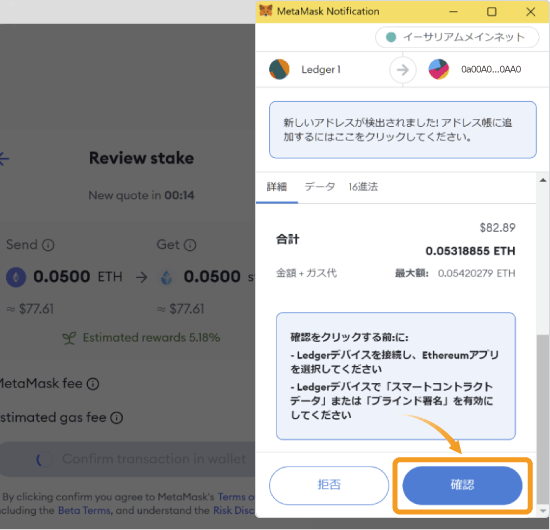The image size is (550, 530).
Task: Click the Ledger 1 account avatar
Action: (x=279, y=69)
